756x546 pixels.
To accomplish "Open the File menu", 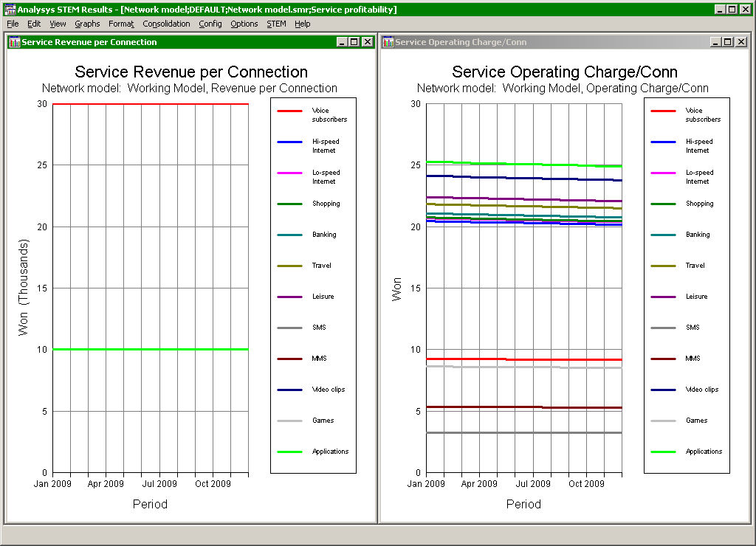I will [x=13, y=24].
